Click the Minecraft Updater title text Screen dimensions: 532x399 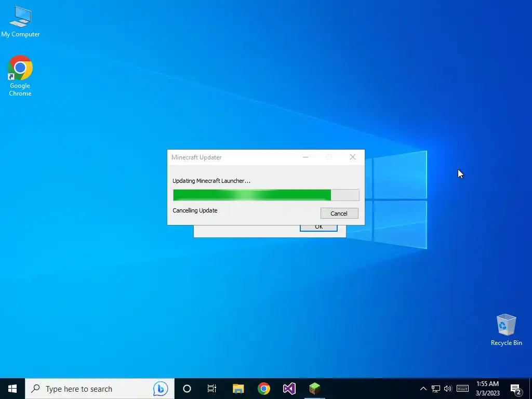(196, 157)
